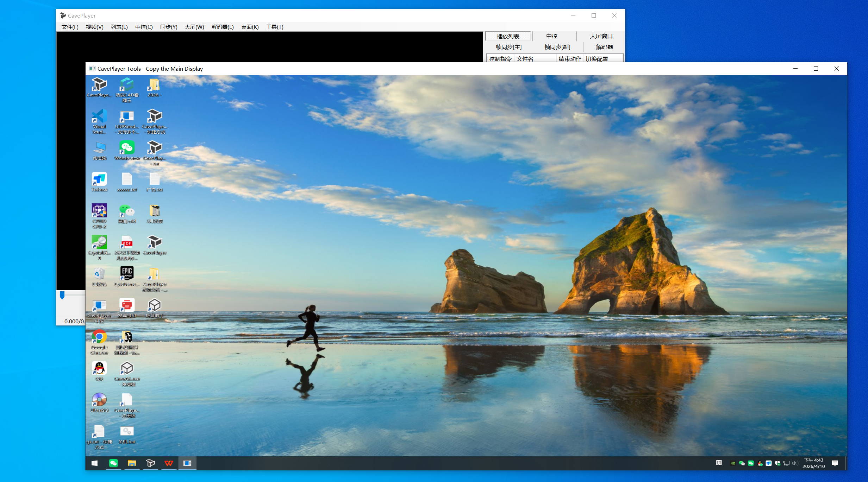Click the WPS icon in taskbar
This screenshot has width=868, height=482.
tap(169, 463)
